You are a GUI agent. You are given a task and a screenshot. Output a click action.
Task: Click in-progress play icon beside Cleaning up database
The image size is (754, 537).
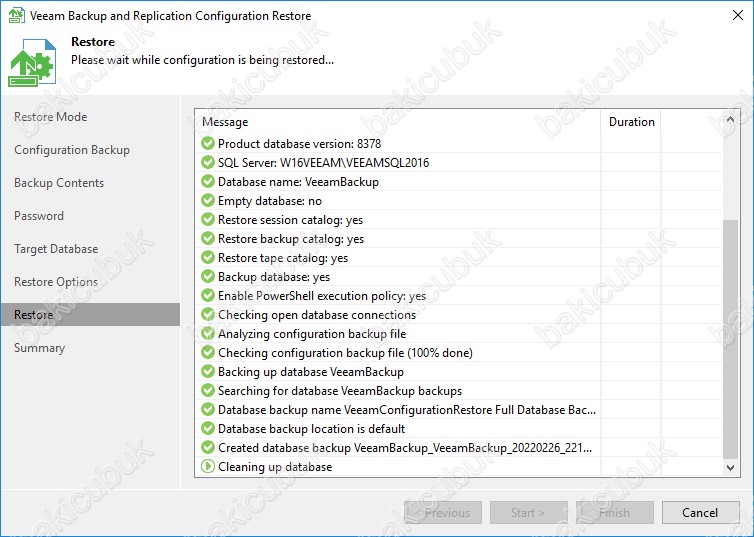tap(208, 466)
